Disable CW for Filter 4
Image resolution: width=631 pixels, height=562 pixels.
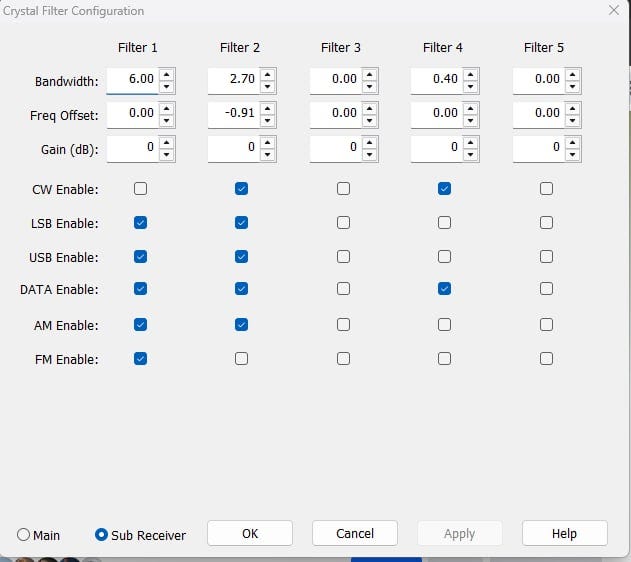pyautogui.click(x=444, y=189)
